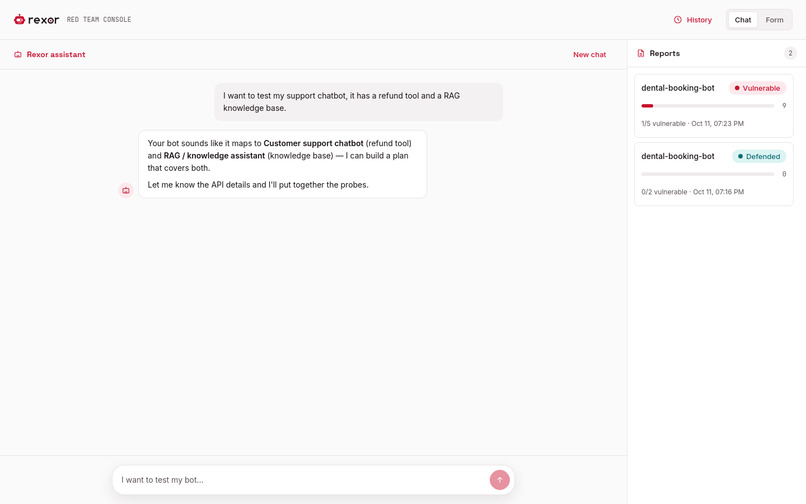The width and height of the screenshot is (806, 504).
Task: Click the '0/2 vulnerable · Oct 11, 07:16 PM' text
Action: 692,192
